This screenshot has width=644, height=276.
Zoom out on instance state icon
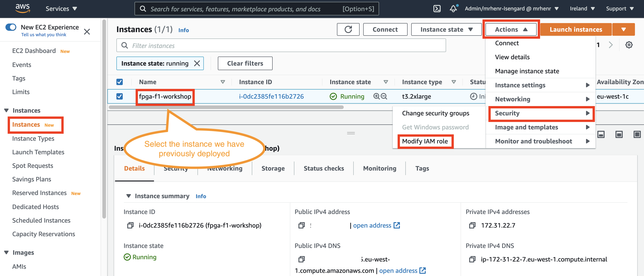(384, 96)
